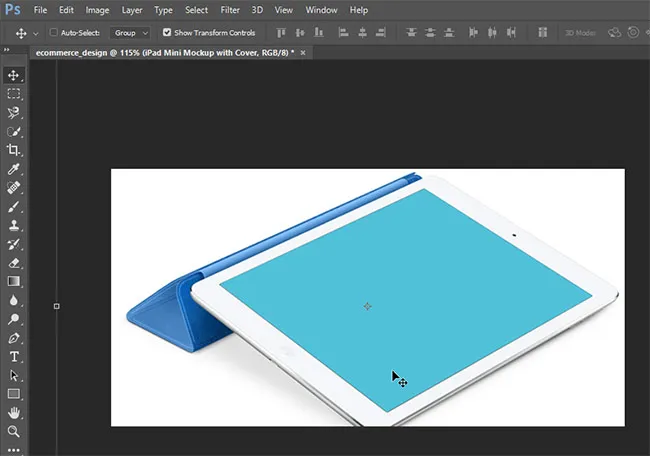Open the Move tool preset picker dropdown
Screen dimensions: 650x456
34,33
